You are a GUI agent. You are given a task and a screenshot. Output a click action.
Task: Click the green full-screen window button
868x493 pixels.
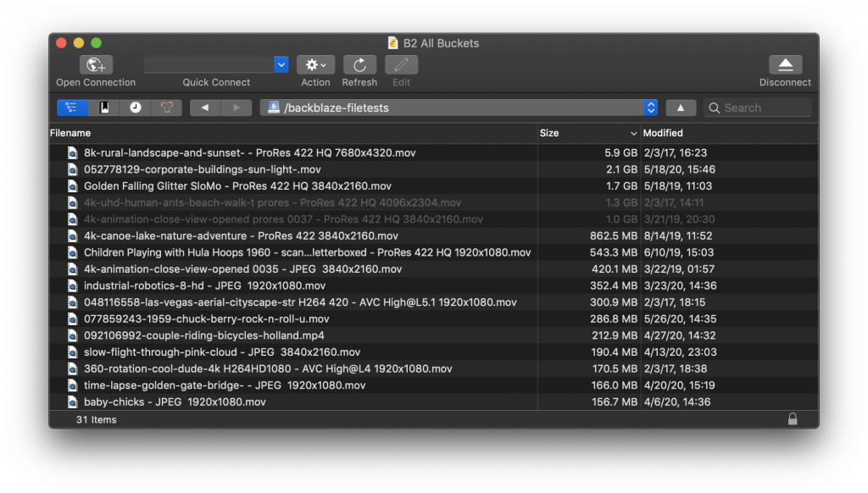point(97,43)
